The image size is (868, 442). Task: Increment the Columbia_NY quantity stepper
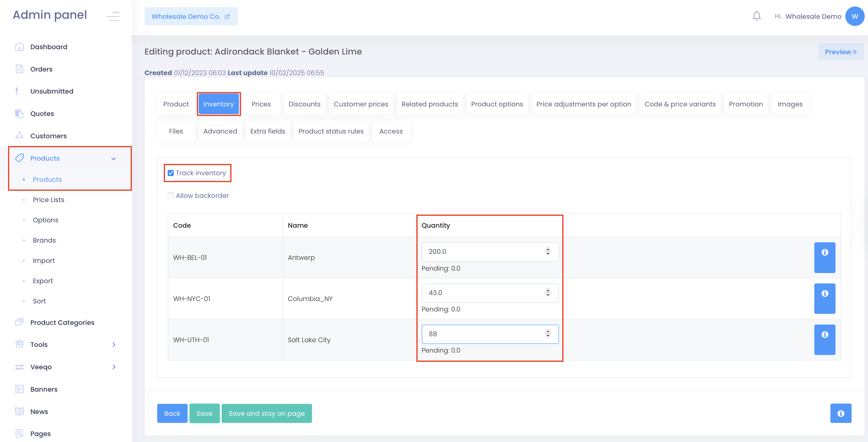point(548,290)
